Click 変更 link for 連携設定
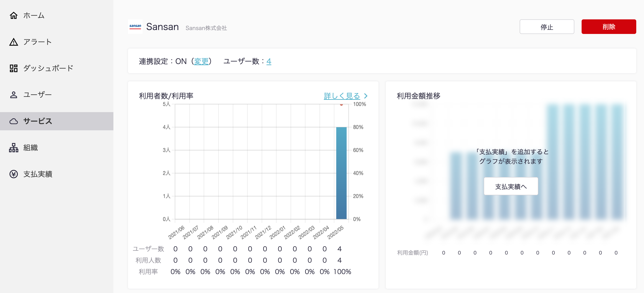Viewport: 644px width, 293px height. (201, 61)
